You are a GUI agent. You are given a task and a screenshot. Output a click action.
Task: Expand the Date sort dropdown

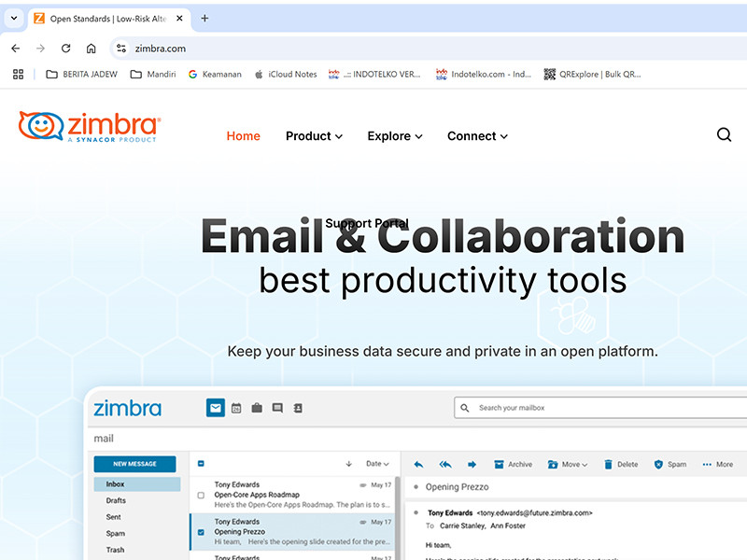pyautogui.click(x=379, y=463)
